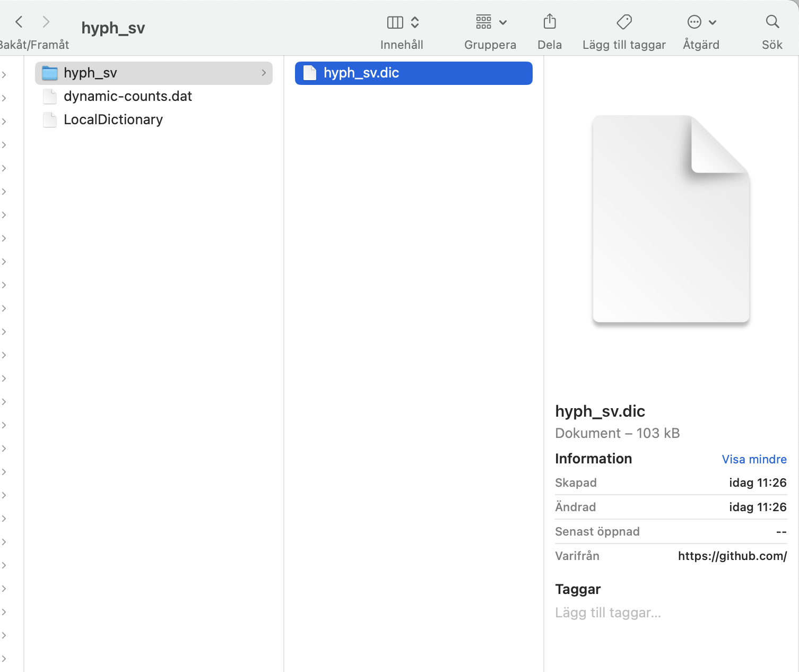Click the Lägg till taggar input field
The image size is (799, 672).
tap(608, 612)
